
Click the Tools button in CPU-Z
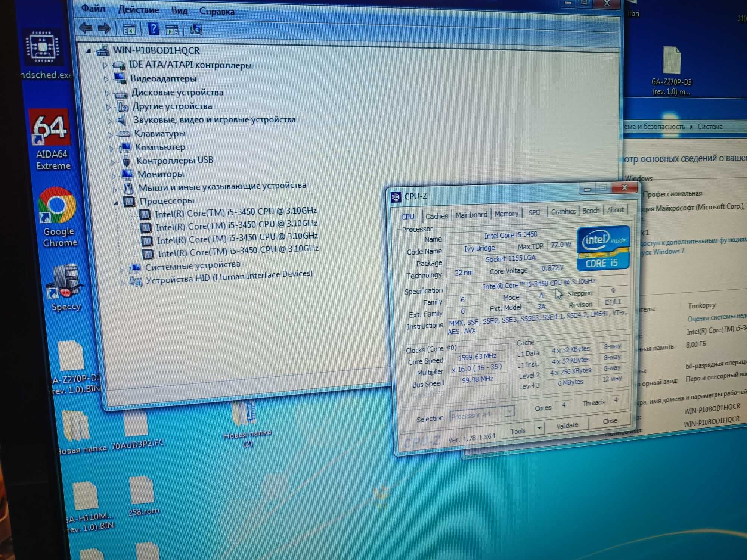(x=518, y=432)
